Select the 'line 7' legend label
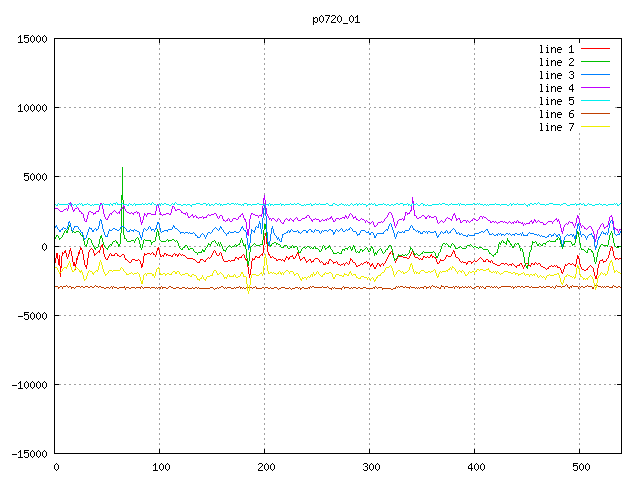 (x=557, y=127)
